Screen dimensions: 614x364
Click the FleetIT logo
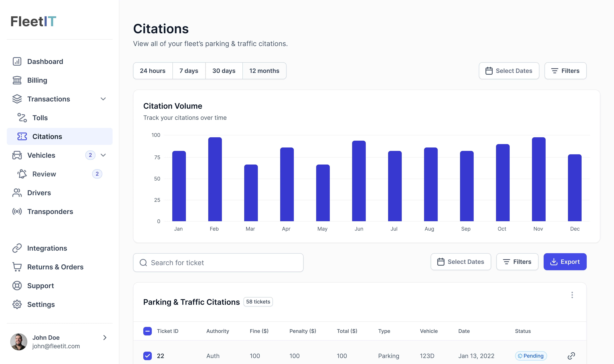[33, 21]
